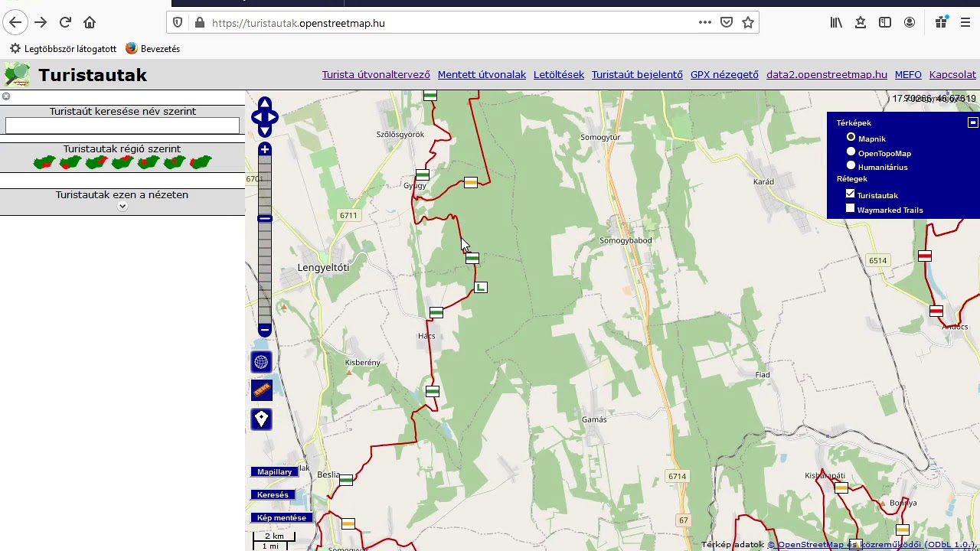Open Turistaút bejelentő link

coord(637,74)
